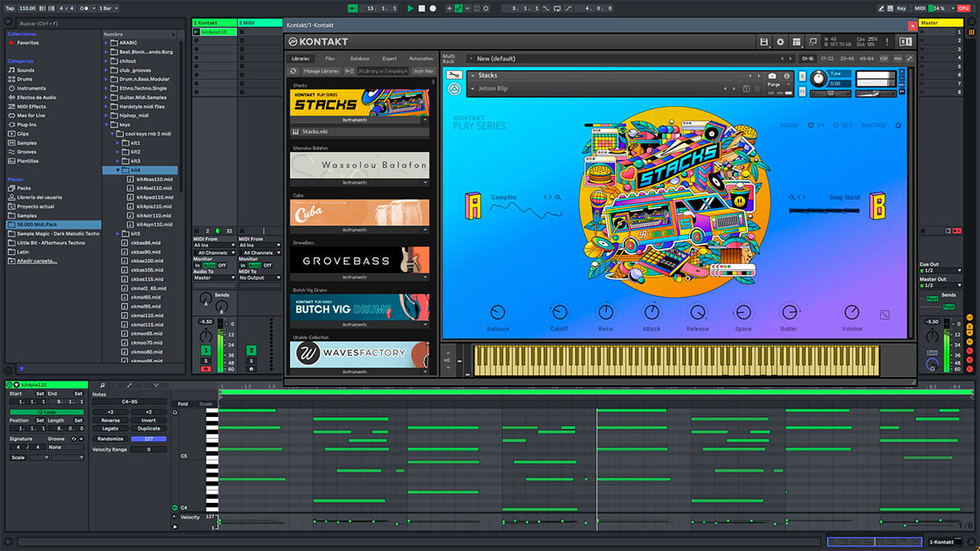Set track 1 Monitor to Off
The image size is (980, 551).
pos(222,265)
